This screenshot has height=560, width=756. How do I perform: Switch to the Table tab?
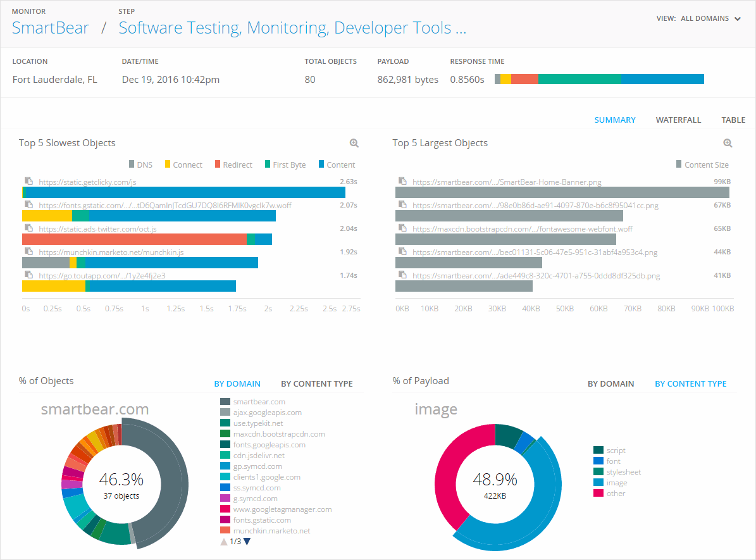pos(733,120)
